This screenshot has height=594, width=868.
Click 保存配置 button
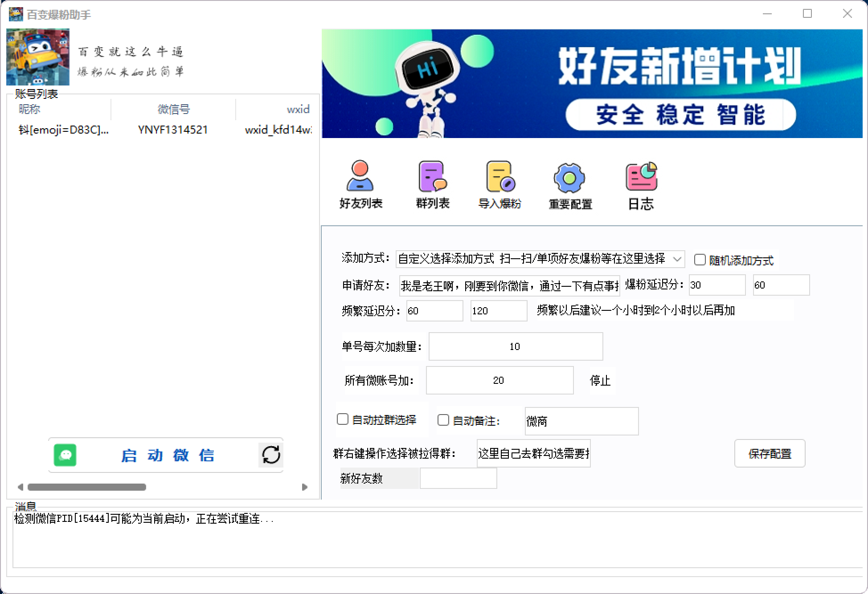(770, 453)
